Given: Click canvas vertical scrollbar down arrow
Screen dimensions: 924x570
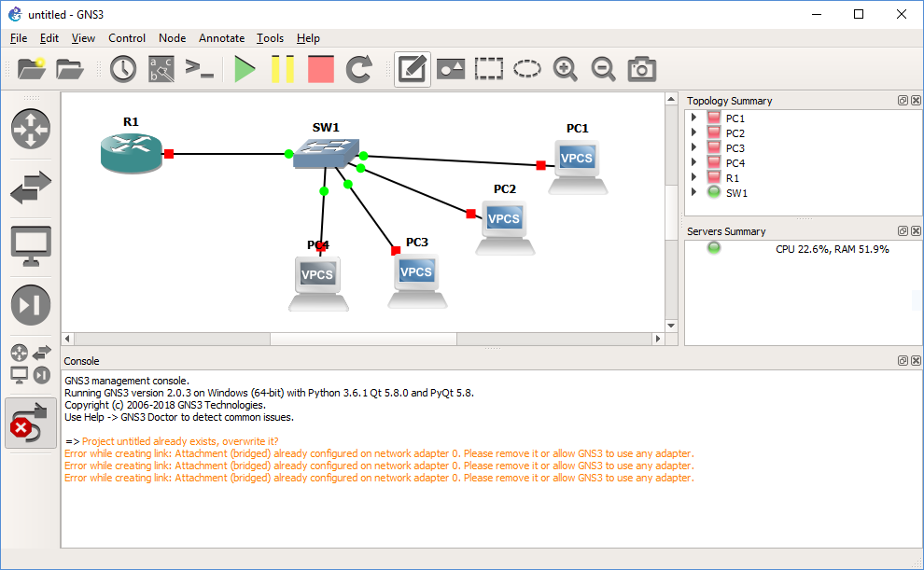Looking at the screenshot, I should coord(671,325).
